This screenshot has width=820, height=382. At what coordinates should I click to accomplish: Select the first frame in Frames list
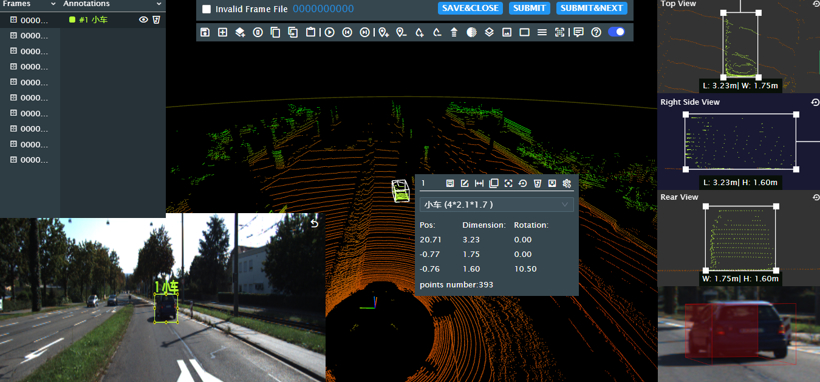click(x=30, y=20)
